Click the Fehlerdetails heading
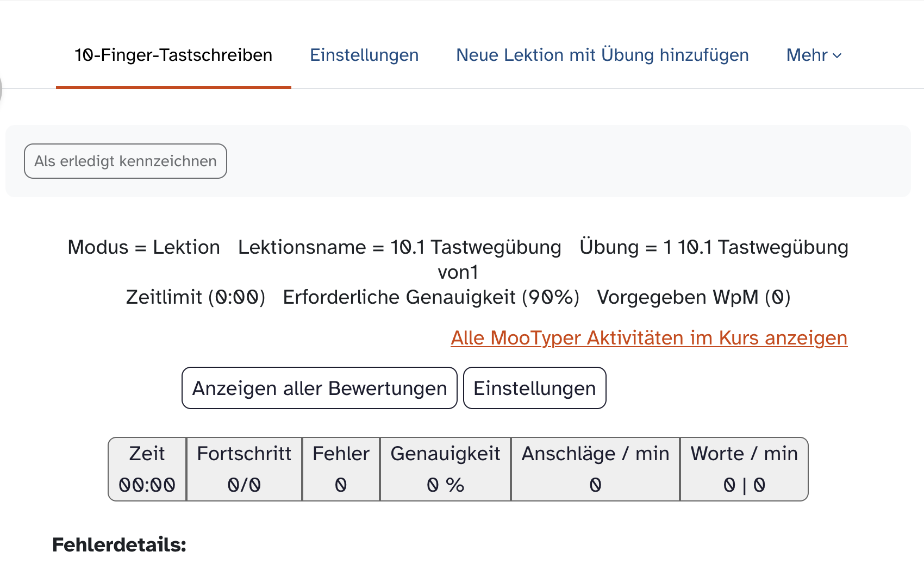 119,544
